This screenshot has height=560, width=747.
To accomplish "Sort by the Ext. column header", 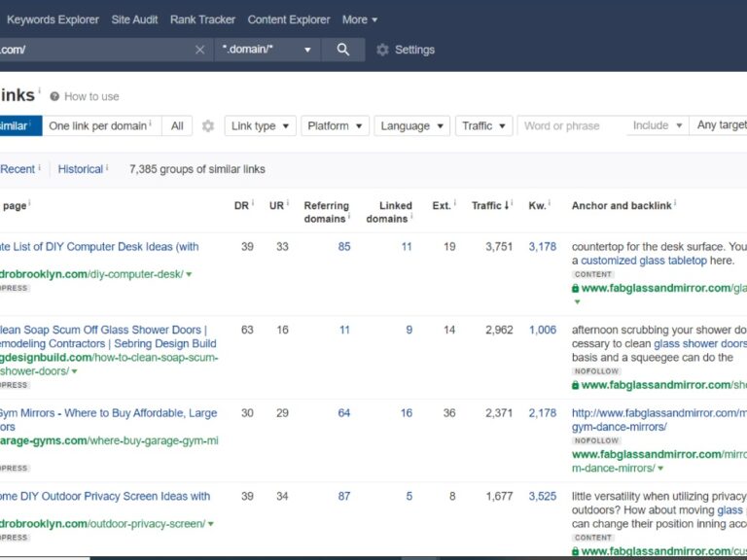I will [442, 206].
